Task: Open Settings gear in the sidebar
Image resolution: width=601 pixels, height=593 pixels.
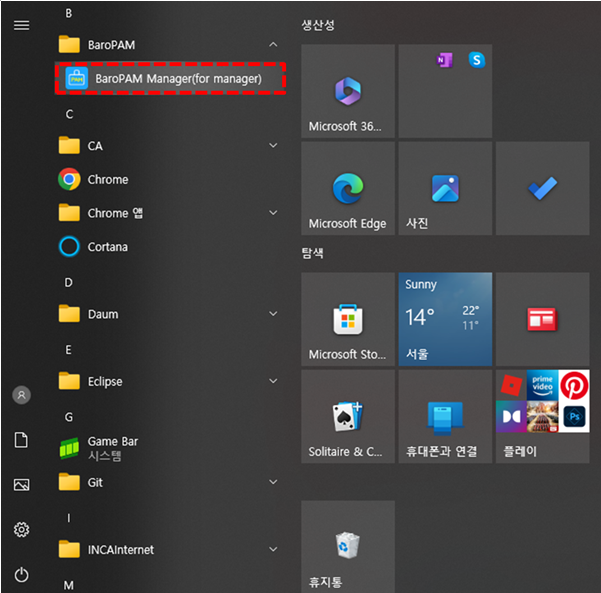Action: coord(21,529)
